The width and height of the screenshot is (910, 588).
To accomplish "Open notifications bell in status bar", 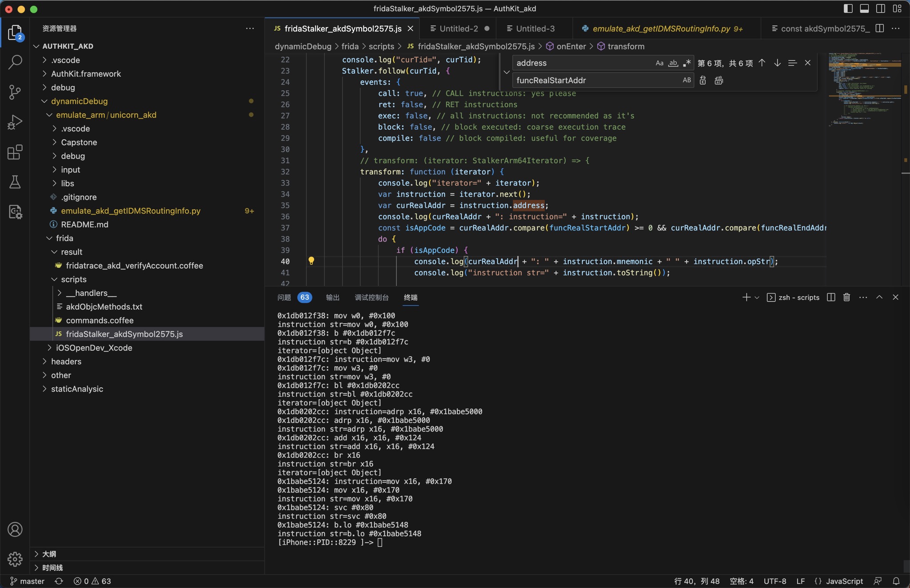I will 896,581.
